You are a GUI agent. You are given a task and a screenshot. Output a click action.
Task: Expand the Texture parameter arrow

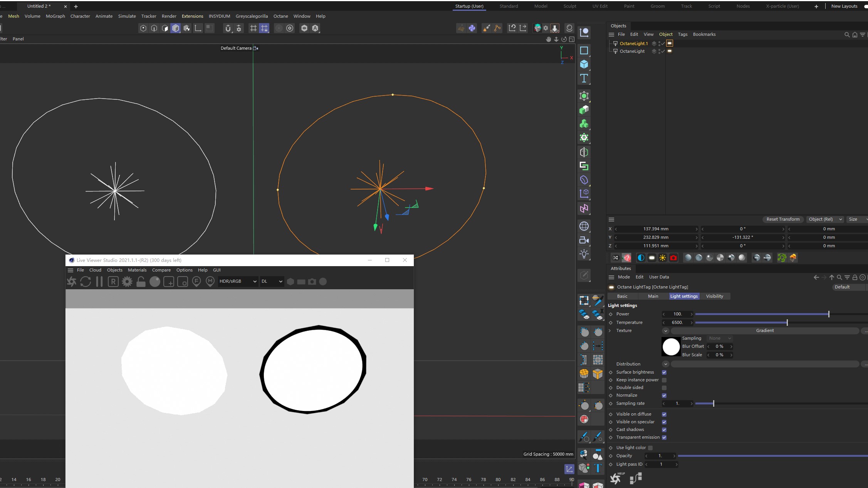tap(609, 330)
